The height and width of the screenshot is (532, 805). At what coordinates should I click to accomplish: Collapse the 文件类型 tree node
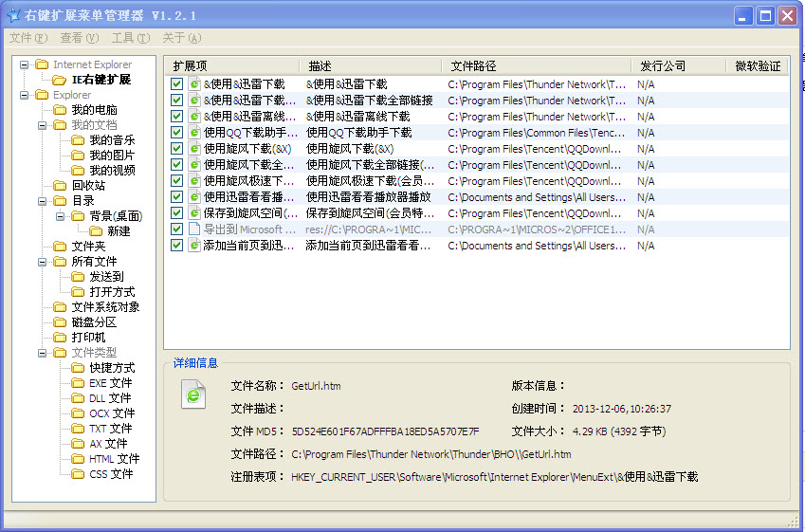pyautogui.click(x=42, y=353)
